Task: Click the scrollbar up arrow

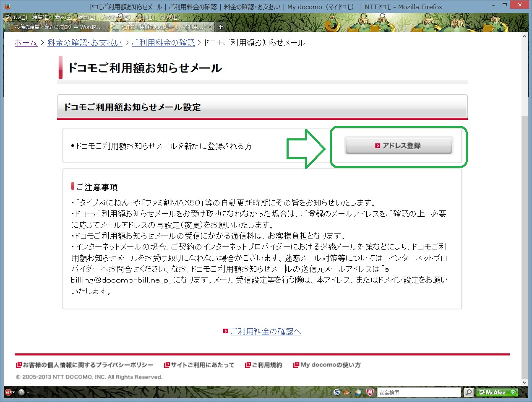Action: point(524,36)
